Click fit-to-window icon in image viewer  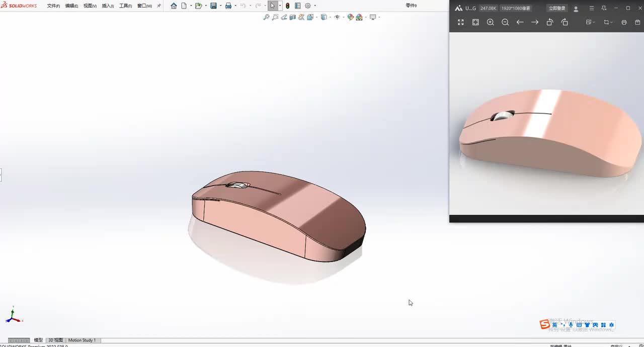tap(475, 22)
